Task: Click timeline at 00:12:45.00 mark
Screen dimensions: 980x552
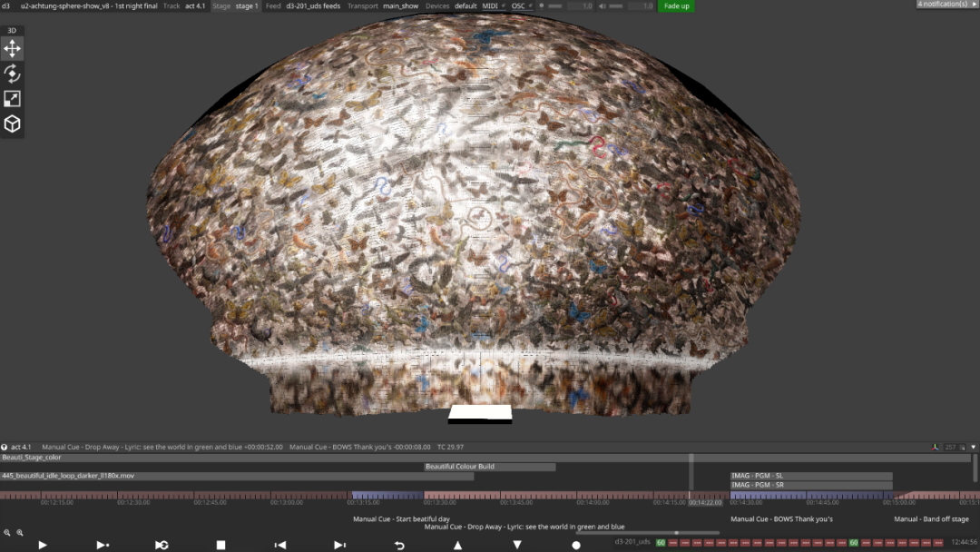Action: click(x=210, y=503)
